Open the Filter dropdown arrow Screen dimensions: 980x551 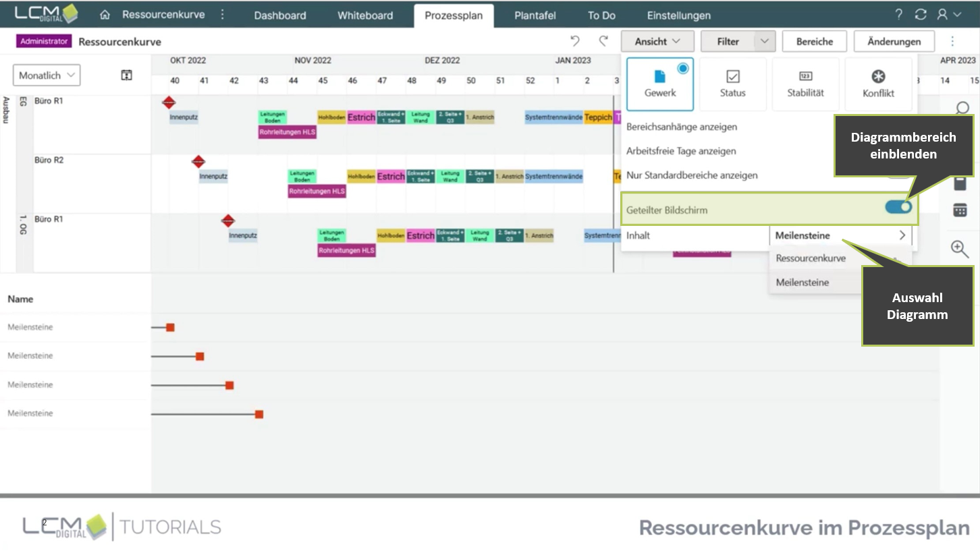click(764, 41)
